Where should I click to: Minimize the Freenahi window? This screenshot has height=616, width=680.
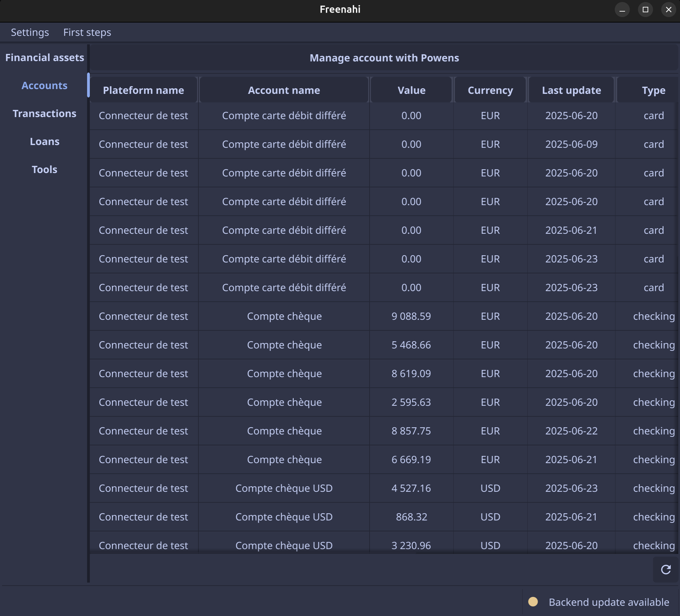coord(622,10)
